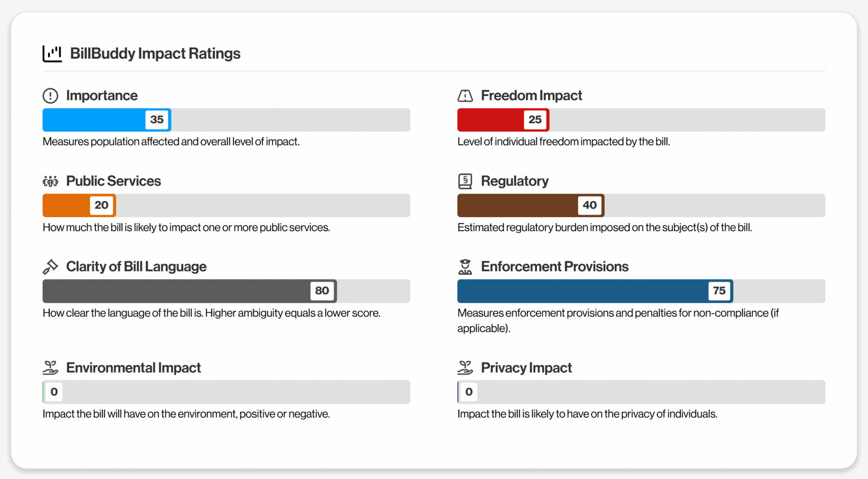
Task: Click the Environmental Impact zero score badge
Action: pyautogui.click(x=54, y=392)
